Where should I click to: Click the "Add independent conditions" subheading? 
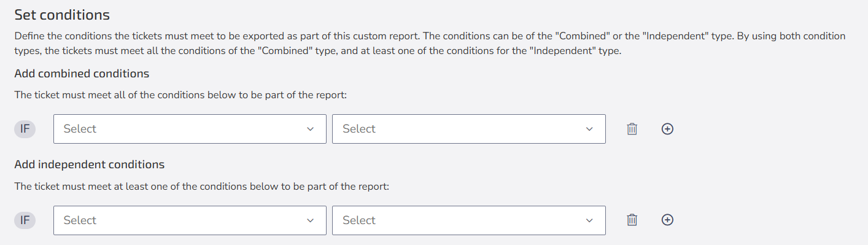[x=90, y=165]
